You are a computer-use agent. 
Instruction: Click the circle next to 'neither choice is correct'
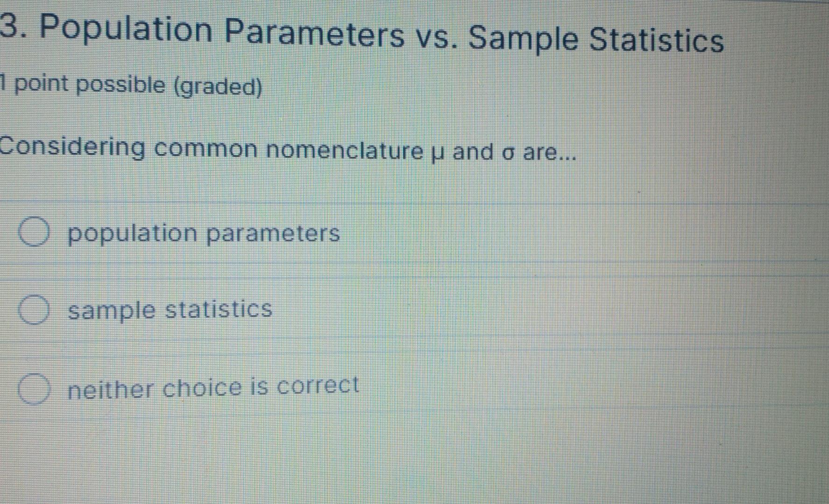(x=33, y=388)
